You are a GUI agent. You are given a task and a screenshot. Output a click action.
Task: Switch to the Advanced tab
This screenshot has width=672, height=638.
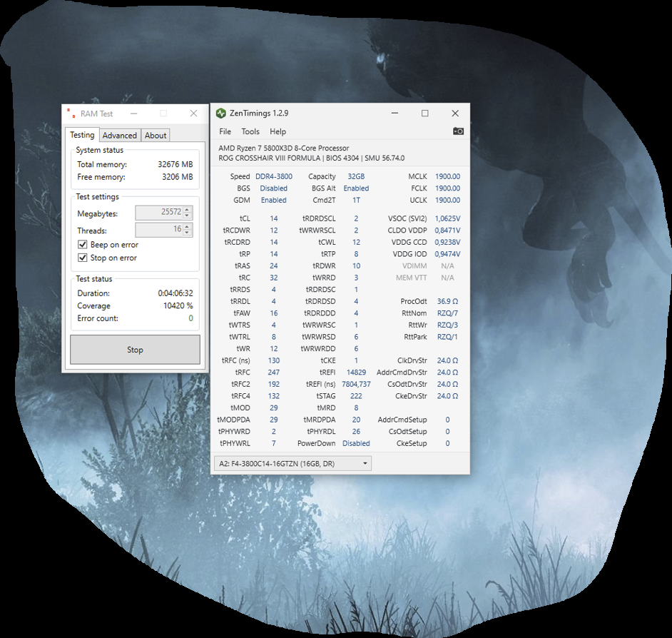coord(120,136)
